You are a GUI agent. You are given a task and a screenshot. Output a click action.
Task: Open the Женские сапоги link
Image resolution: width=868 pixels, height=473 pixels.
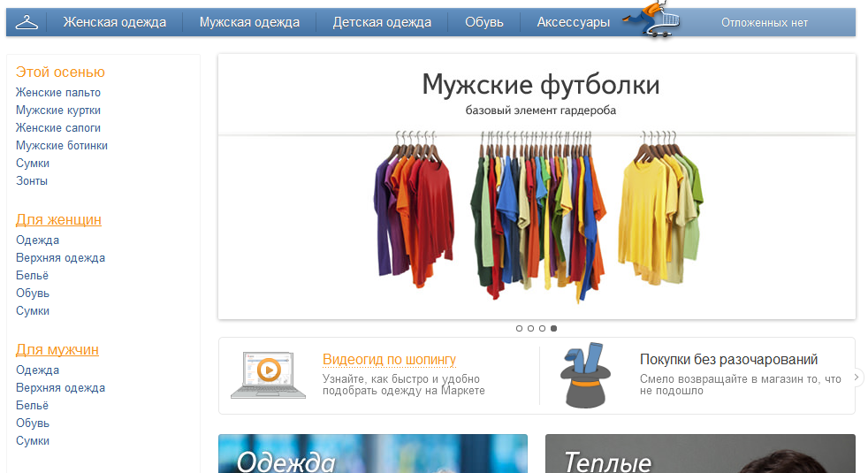click(58, 128)
